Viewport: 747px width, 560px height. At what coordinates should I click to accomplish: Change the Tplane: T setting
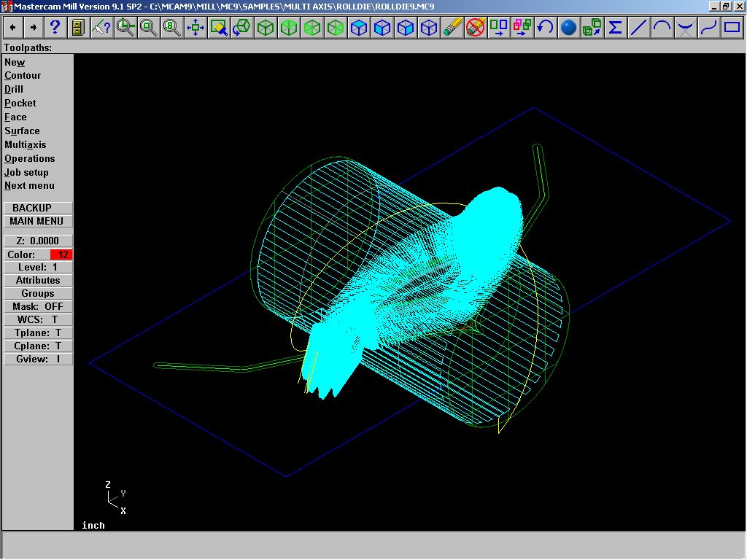pyautogui.click(x=38, y=332)
